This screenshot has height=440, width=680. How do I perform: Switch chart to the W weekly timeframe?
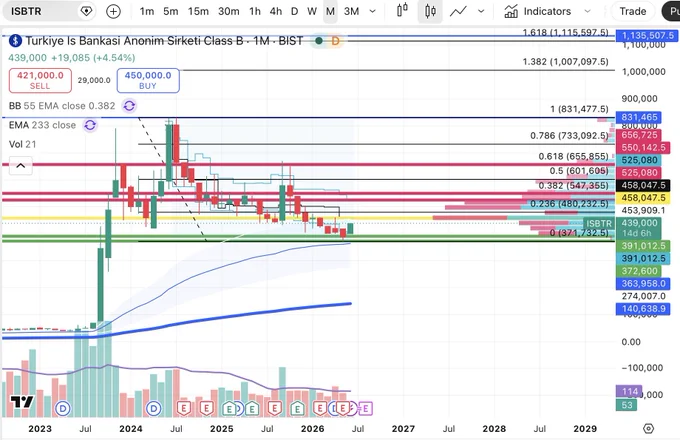point(312,11)
